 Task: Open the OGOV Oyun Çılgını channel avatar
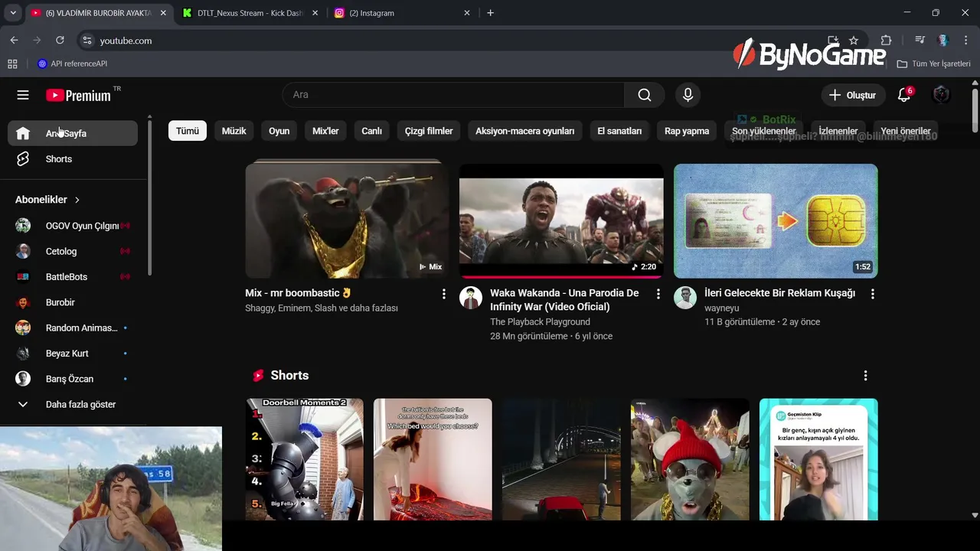tap(23, 226)
